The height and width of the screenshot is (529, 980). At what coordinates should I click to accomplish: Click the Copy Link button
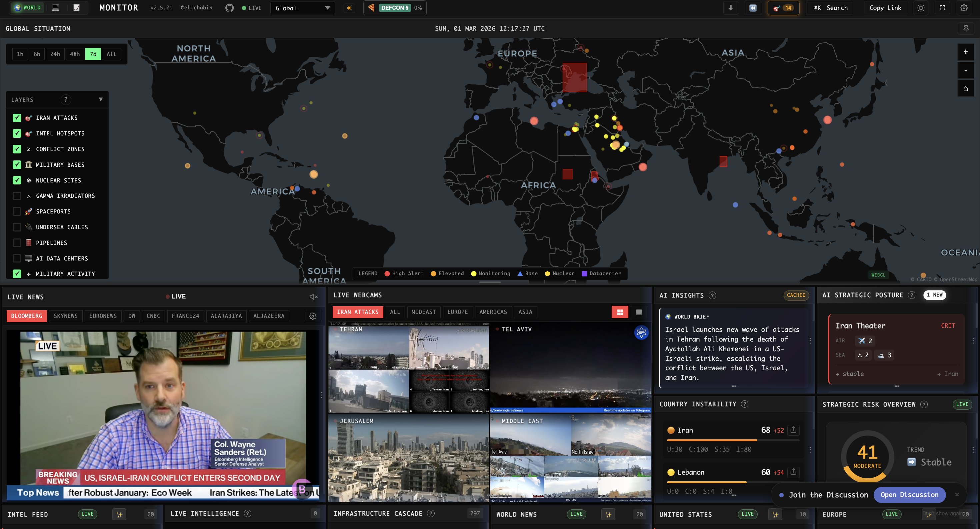885,8
